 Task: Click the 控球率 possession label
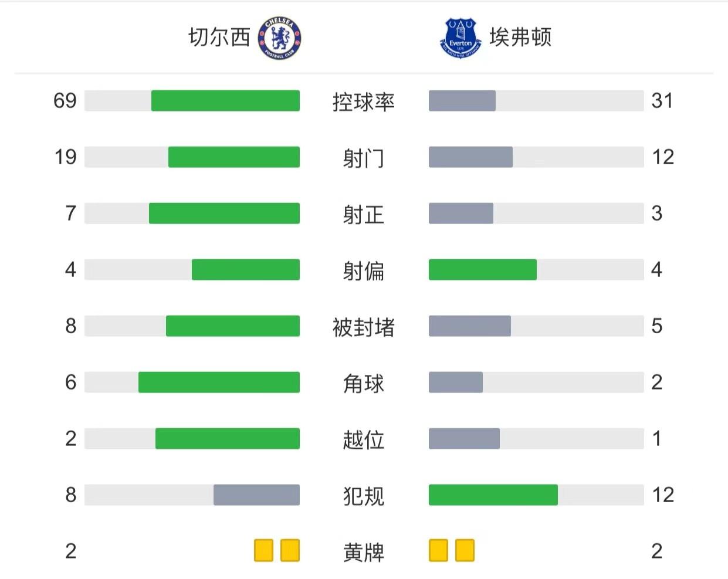point(364,101)
